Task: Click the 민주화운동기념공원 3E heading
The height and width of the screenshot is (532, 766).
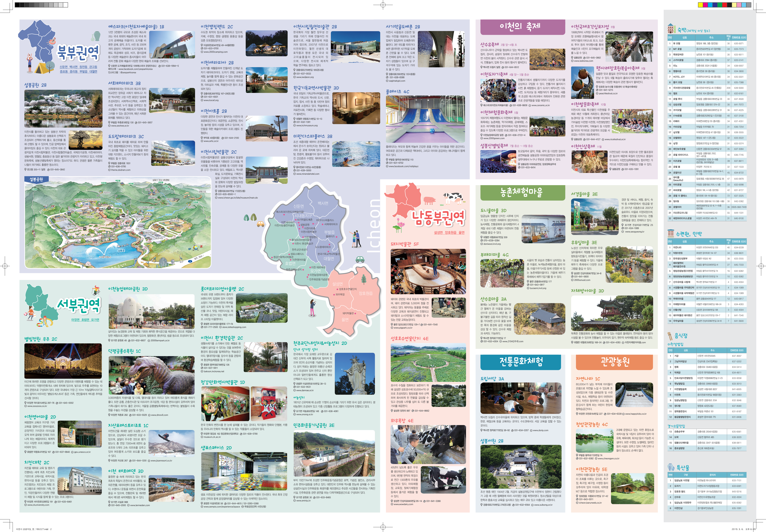Action: click(x=314, y=425)
